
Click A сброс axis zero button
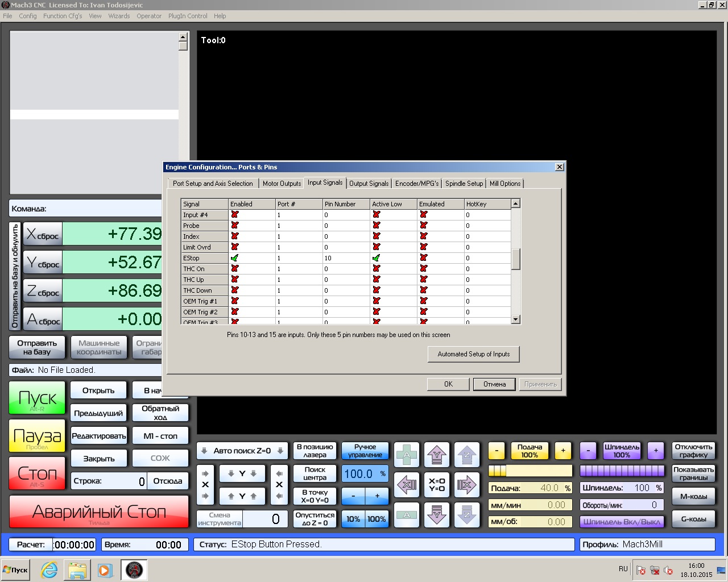pyautogui.click(x=43, y=319)
